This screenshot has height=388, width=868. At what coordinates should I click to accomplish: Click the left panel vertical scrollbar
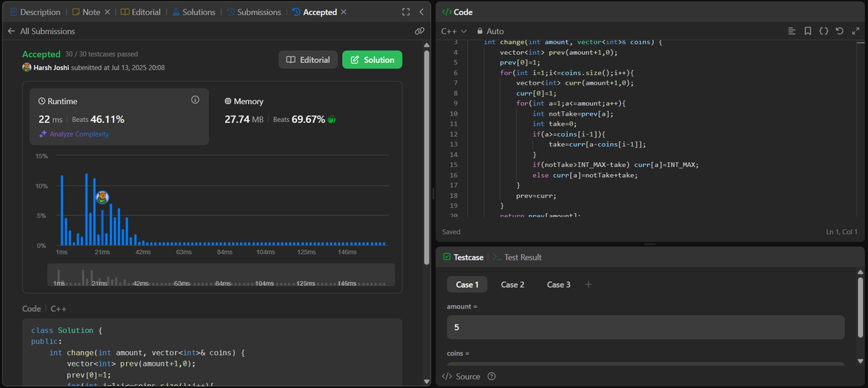[427, 156]
